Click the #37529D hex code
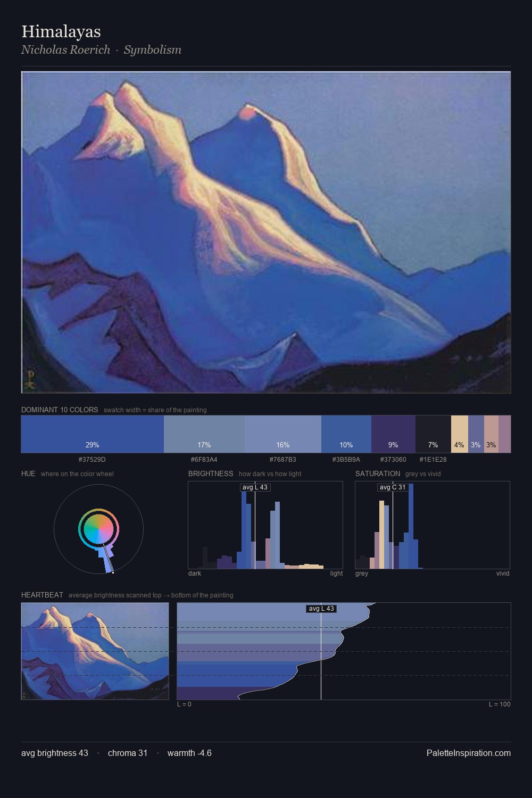 (92, 460)
